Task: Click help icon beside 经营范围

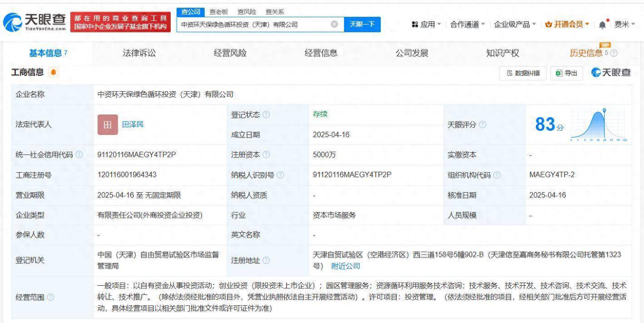Action: click(50, 297)
